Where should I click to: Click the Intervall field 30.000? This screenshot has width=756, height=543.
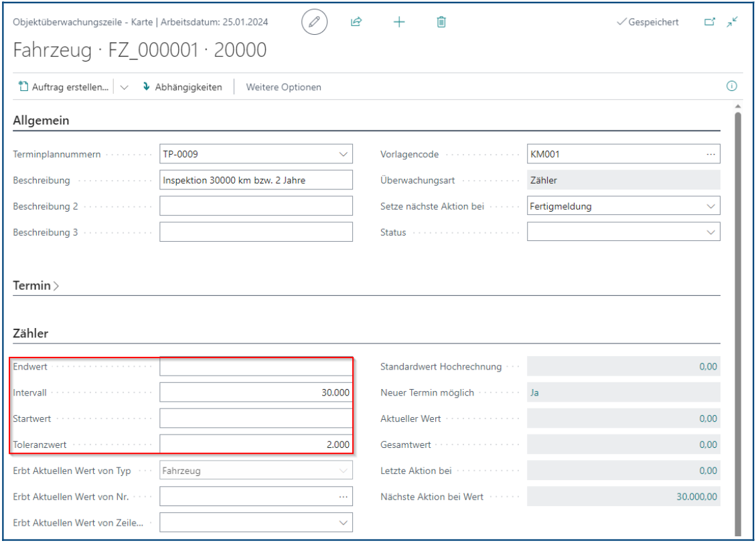pyautogui.click(x=256, y=392)
